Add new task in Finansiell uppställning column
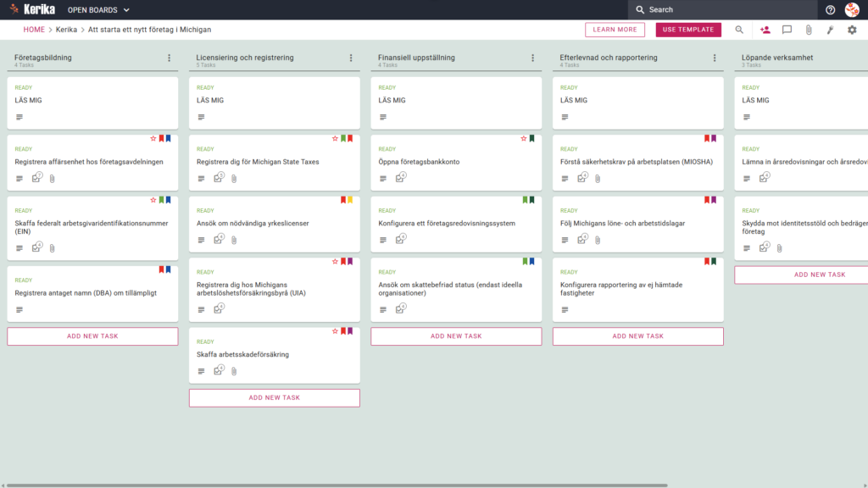The width and height of the screenshot is (868, 488). [x=456, y=336]
